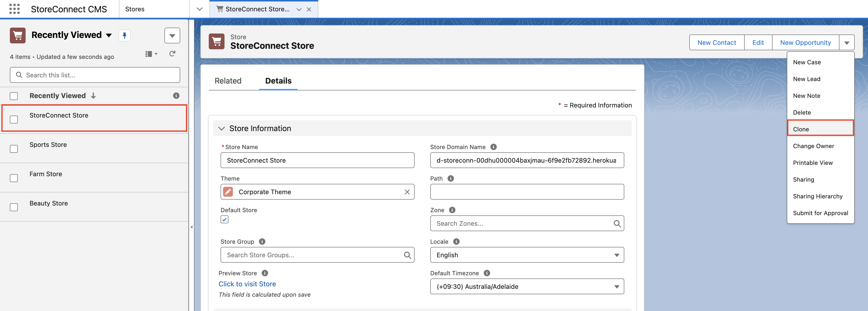The height and width of the screenshot is (311, 868).
Task: Click the Stores navigation tab
Action: pos(135,9)
